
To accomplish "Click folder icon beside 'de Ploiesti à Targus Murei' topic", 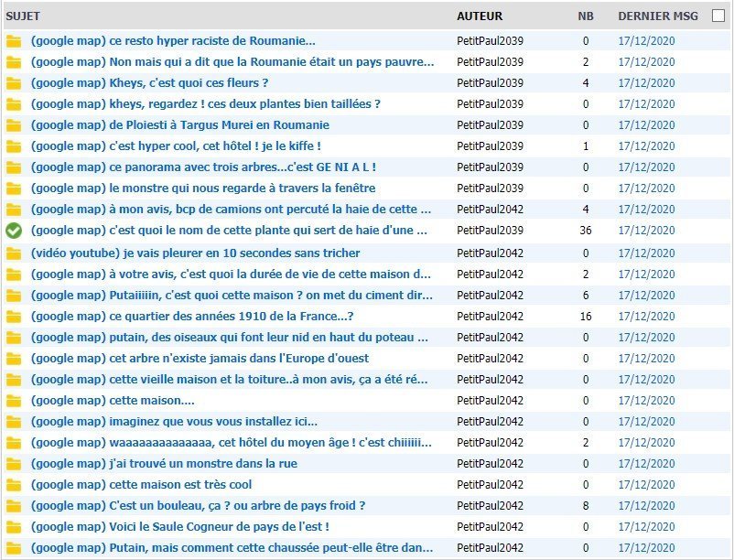I will [x=14, y=125].
